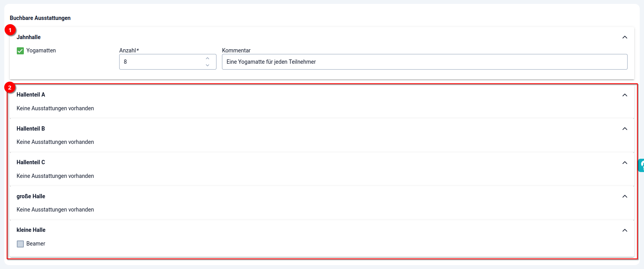This screenshot has width=644, height=269.
Task: Collapse the große Halle section chevron
Action: [624, 196]
